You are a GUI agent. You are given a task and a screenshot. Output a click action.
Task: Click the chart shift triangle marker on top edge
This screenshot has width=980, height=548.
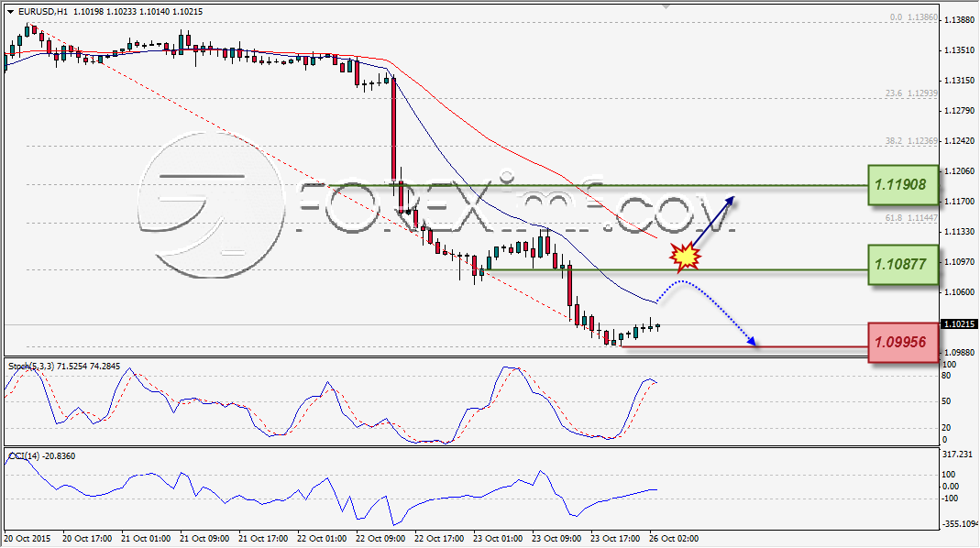pos(666,7)
